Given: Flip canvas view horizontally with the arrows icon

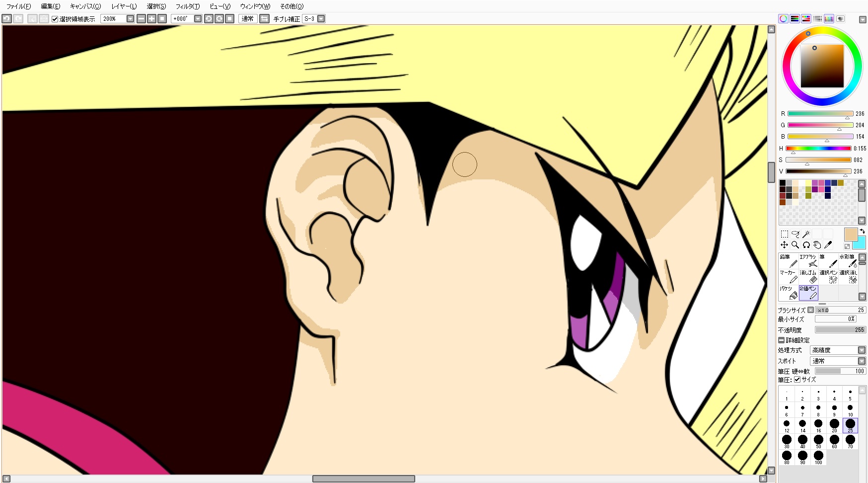Looking at the screenshot, I should click(264, 19).
